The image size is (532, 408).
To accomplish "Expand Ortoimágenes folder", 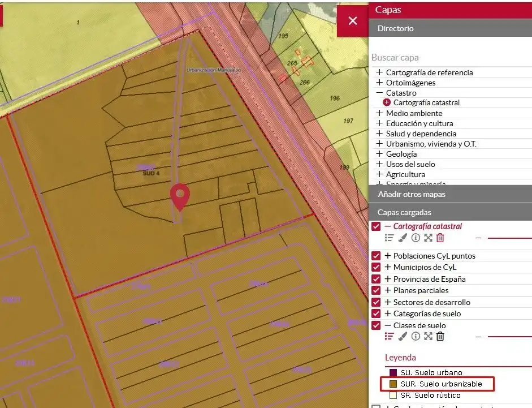I will [x=379, y=83].
